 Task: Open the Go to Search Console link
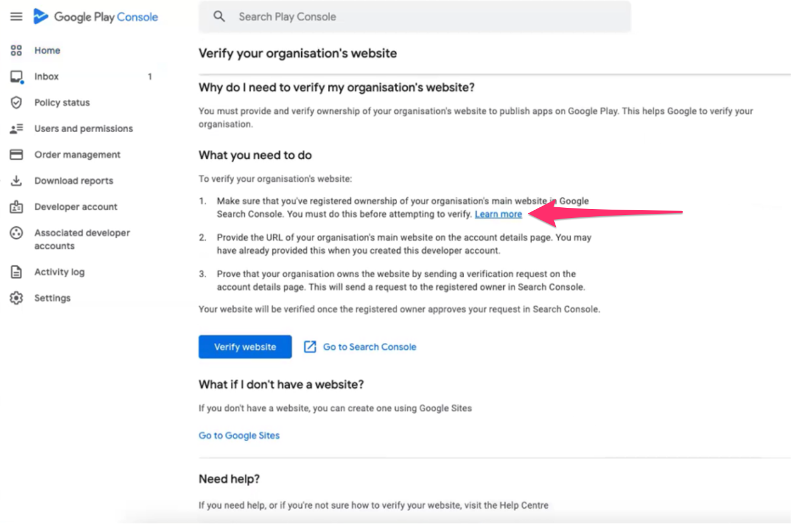point(369,347)
